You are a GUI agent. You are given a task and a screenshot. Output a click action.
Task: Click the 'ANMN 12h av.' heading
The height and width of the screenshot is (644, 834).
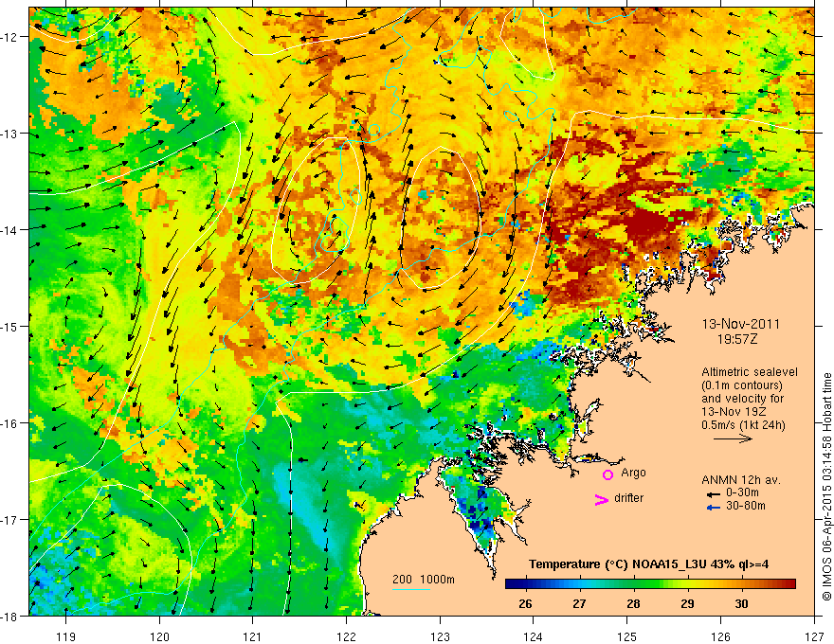tap(741, 480)
